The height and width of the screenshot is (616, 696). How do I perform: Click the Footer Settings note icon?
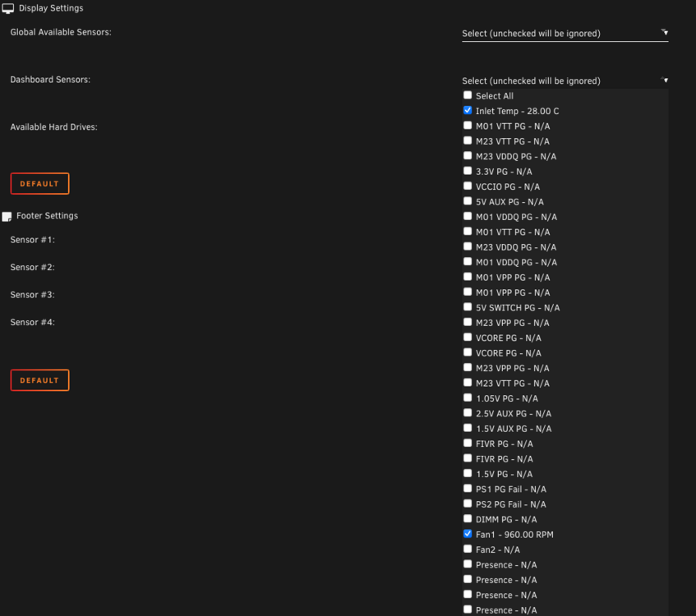pyautogui.click(x=7, y=217)
